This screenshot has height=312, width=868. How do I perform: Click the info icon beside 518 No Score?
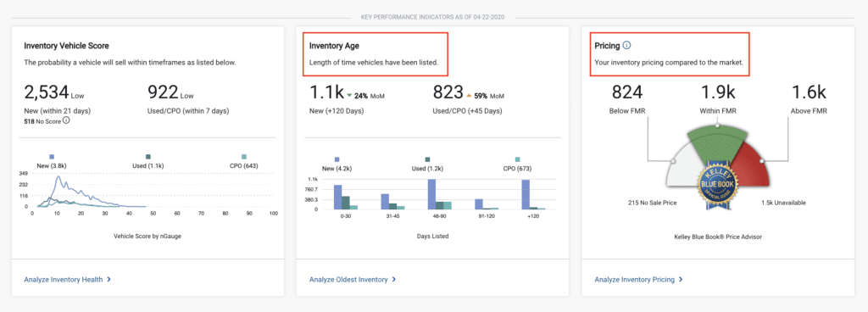[x=66, y=120]
